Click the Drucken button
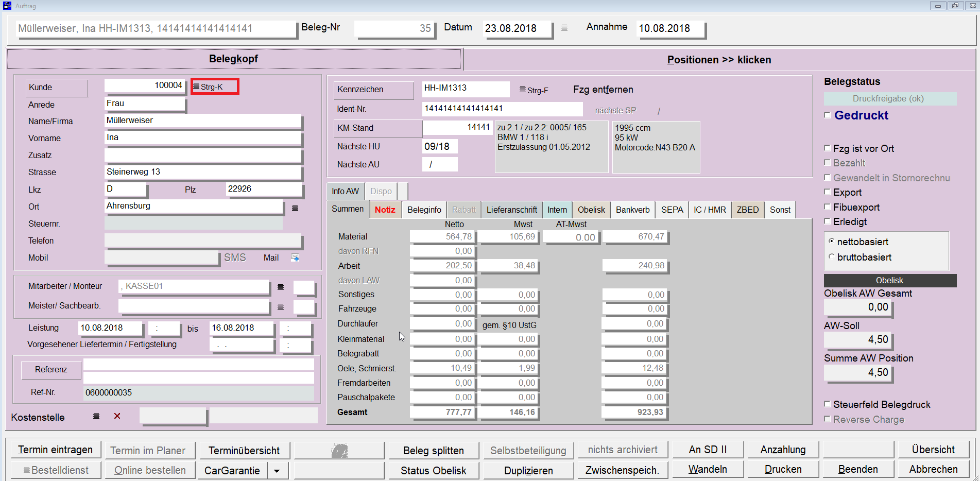Screen dimensions: 980x481 783,469
